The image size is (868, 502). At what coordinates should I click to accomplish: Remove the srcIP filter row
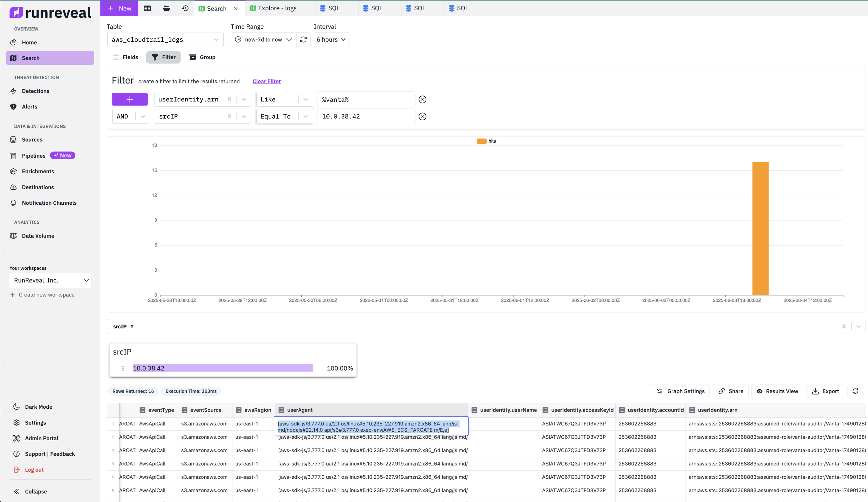(x=422, y=117)
